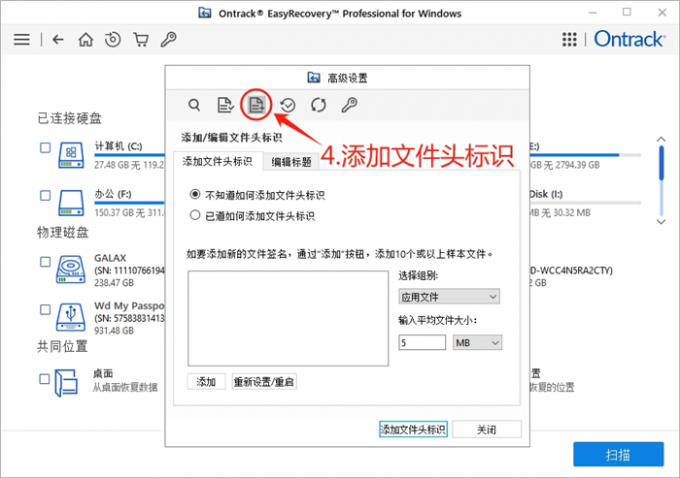Check the 计算机 (C:) drive checkbox
The width and height of the screenshot is (680, 478).
(x=45, y=148)
